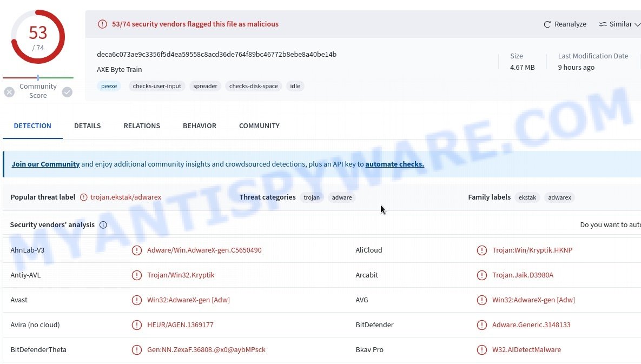Click AVG detection warning icon
The width and height of the screenshot is (641, 364).
(482, 300)
